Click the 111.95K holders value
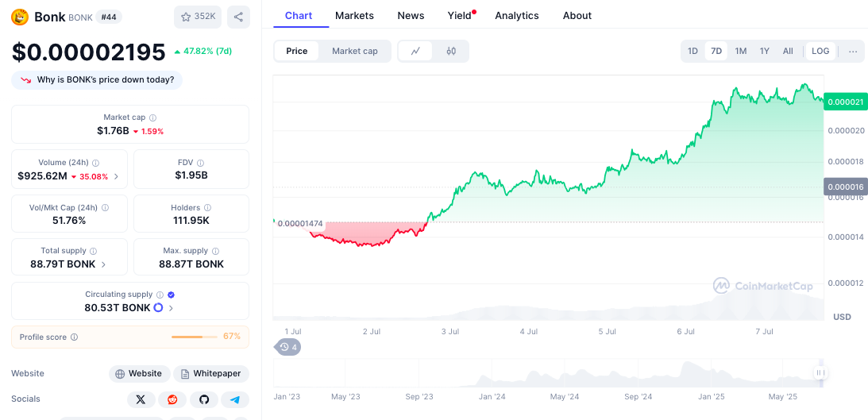The height and width of the screenshot is (420, 868). 191,220
